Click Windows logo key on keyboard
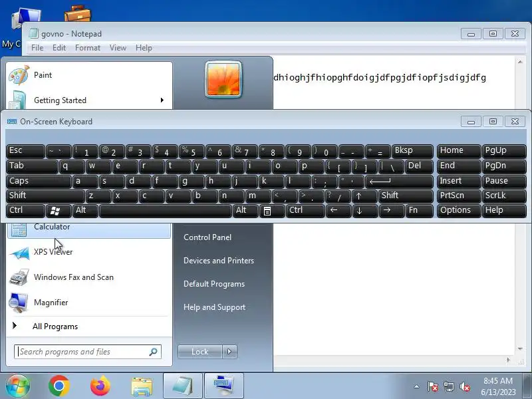532x399 pixels. pyautogui.click(x=59, y=211)
